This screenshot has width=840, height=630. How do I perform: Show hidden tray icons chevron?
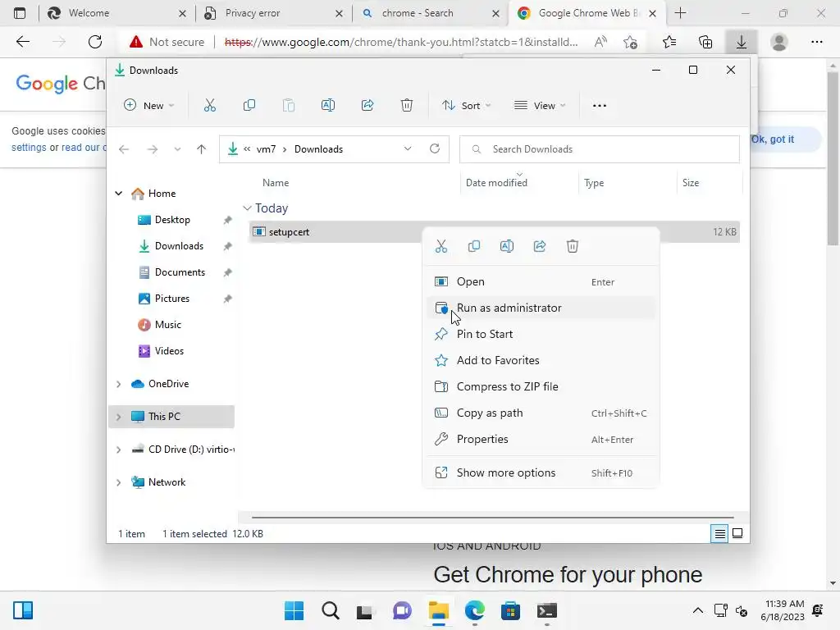click(697, 610)
